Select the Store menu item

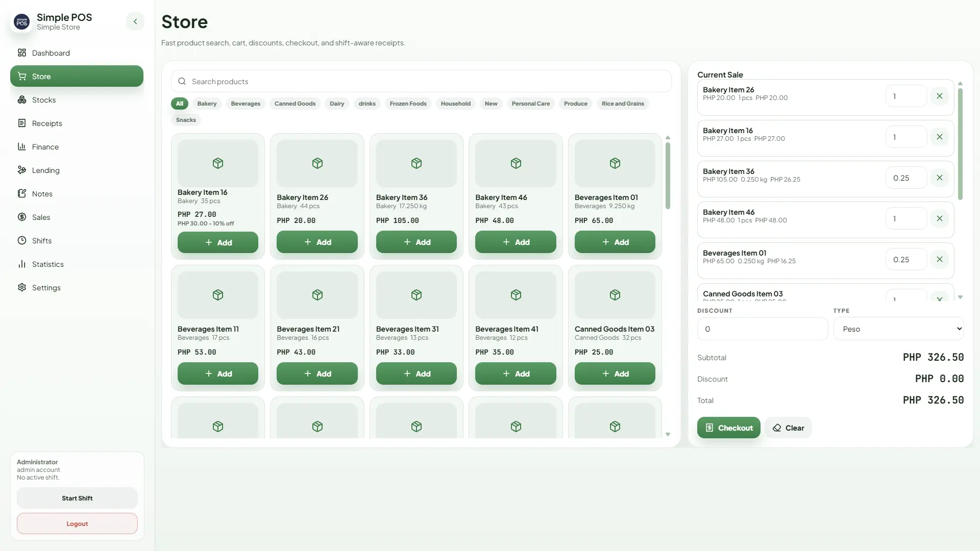pos(77,77)
